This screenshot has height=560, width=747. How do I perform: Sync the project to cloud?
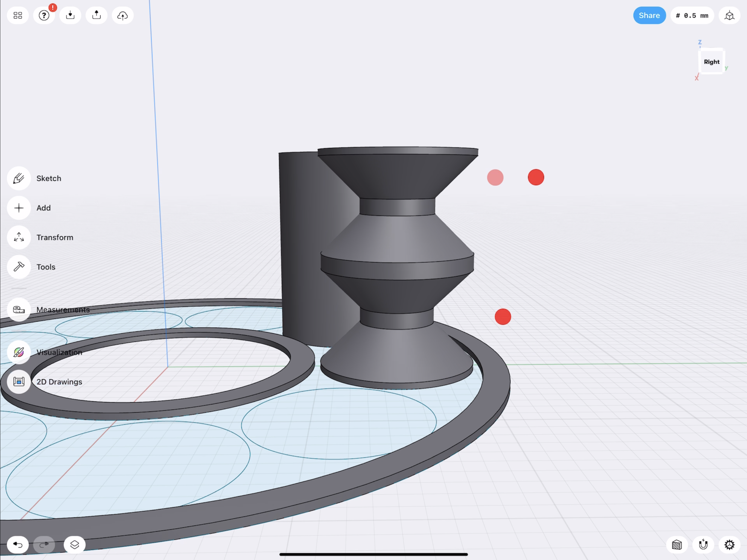[x=122, y=15]
